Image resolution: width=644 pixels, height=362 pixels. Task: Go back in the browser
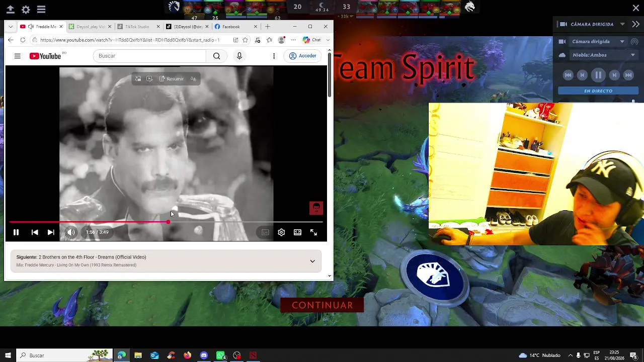11,40
